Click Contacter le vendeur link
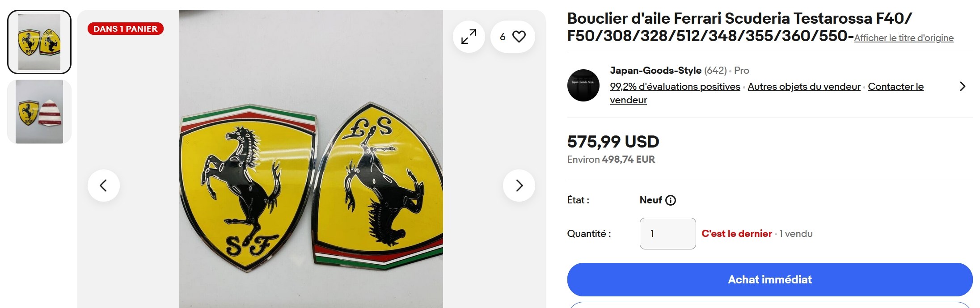The width and height of the screenshot is (980, 308). pos(896,87)
